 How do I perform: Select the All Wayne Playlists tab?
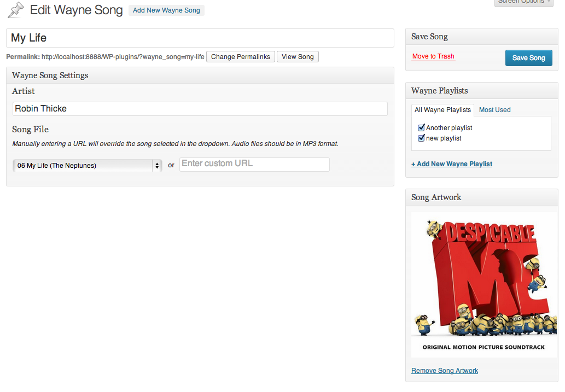click(442, 110)
